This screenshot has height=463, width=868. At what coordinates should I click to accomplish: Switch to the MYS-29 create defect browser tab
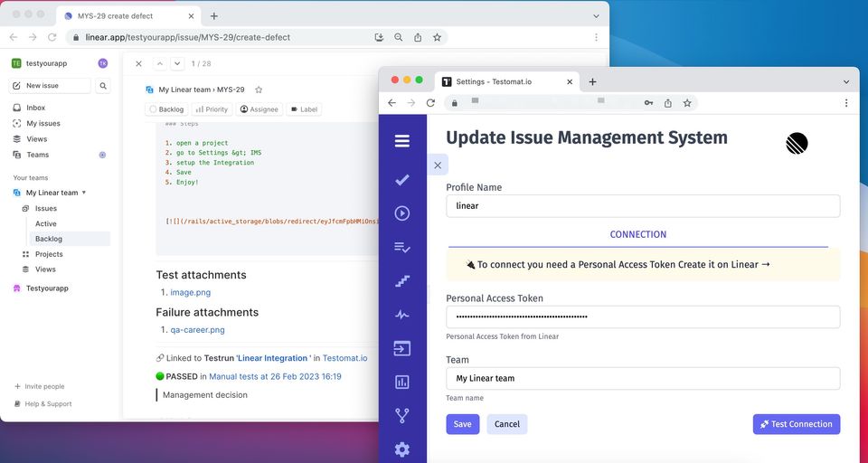tap(129, 16)
